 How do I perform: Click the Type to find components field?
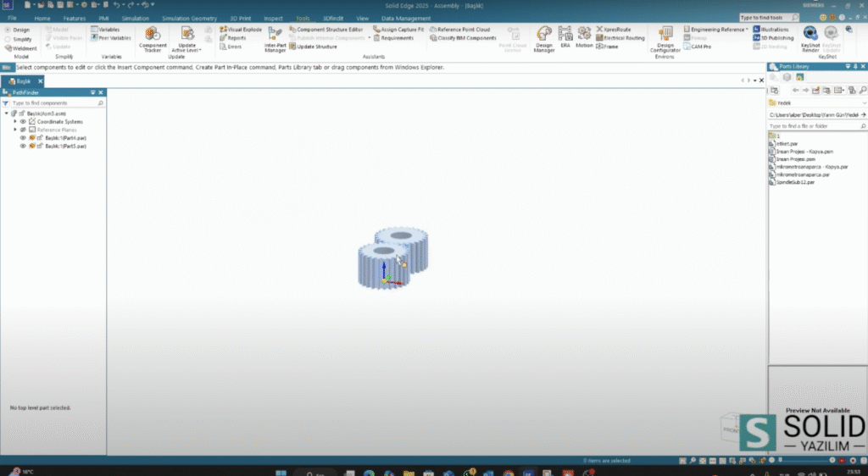tap(53, 102)
